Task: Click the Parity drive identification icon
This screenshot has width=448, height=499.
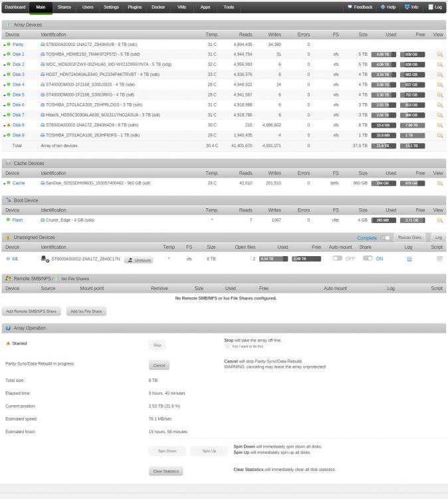Action: point(43,45)
